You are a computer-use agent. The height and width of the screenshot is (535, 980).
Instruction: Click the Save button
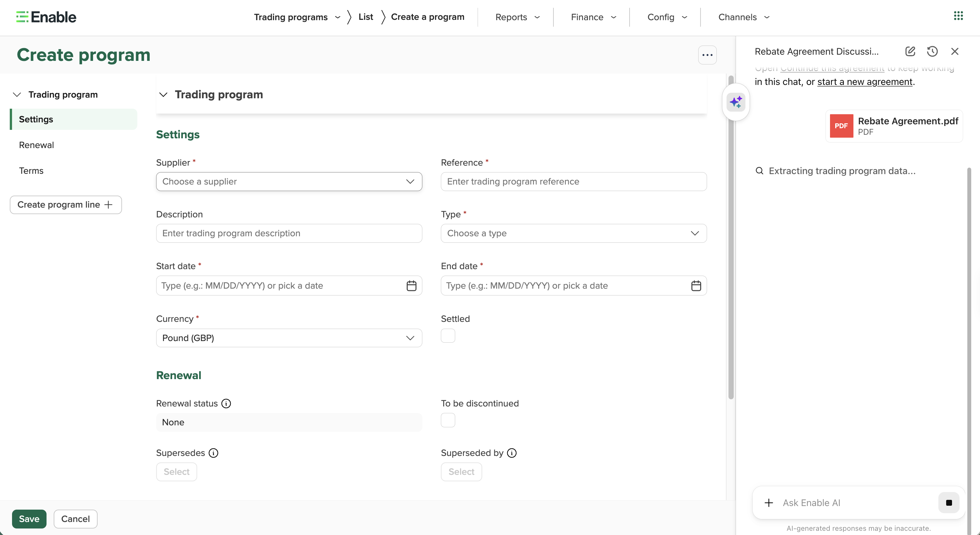(x=29, y=519)
